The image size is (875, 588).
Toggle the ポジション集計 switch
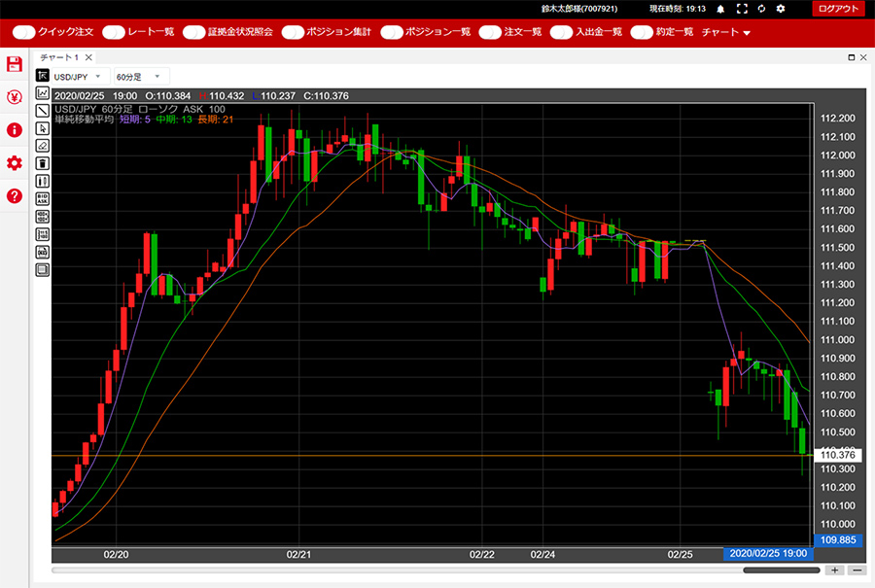pos(293,32)
